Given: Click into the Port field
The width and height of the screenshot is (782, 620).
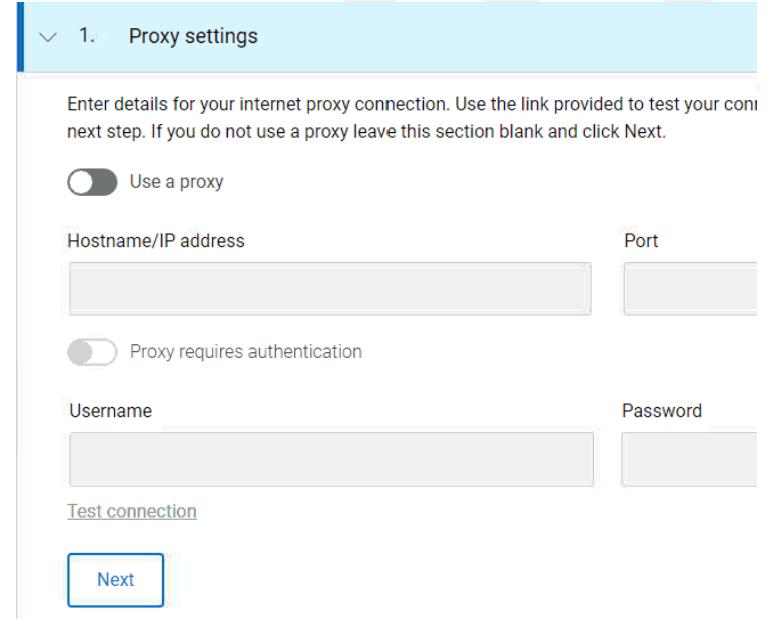Looking at the screenshot, I should 690,289.
